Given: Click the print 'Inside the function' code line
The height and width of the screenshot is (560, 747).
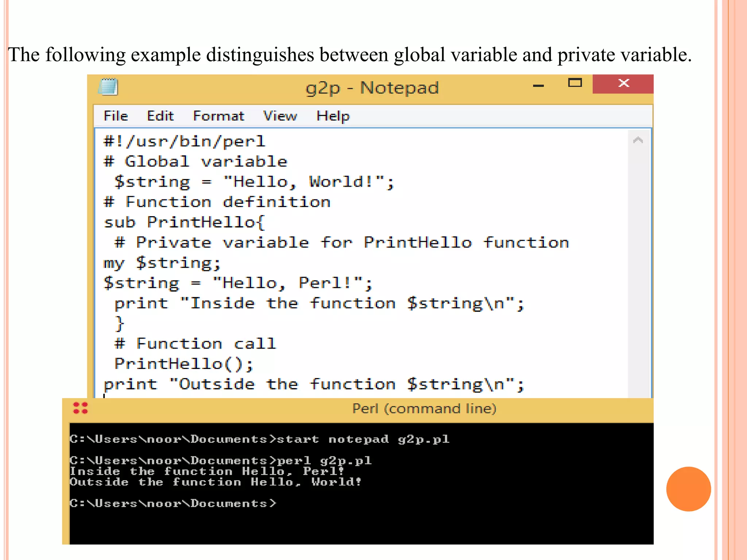Looking at the screenshot, I should [x=319, y=304].
